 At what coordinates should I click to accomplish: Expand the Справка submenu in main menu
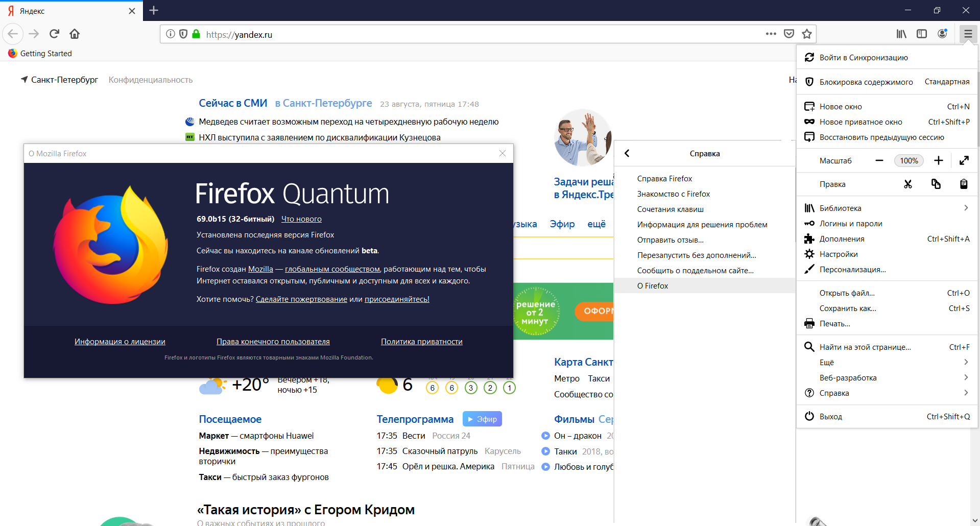click(887, 393)
